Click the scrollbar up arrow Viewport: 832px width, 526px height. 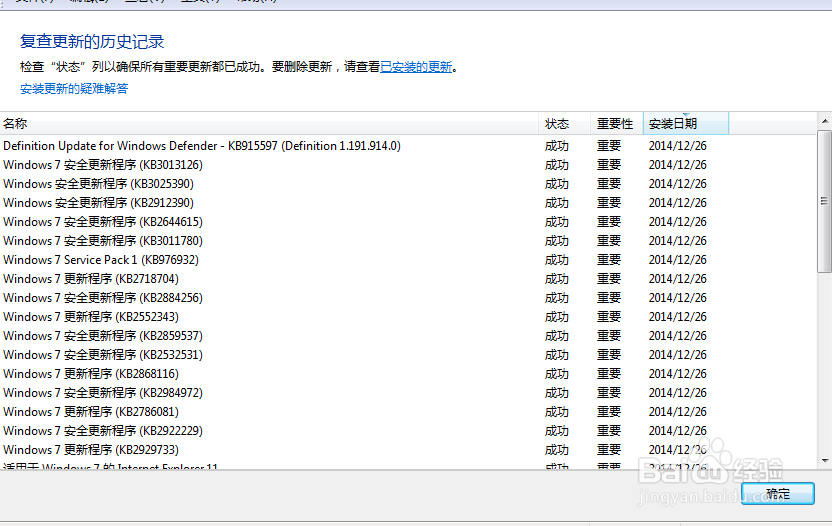825,122
